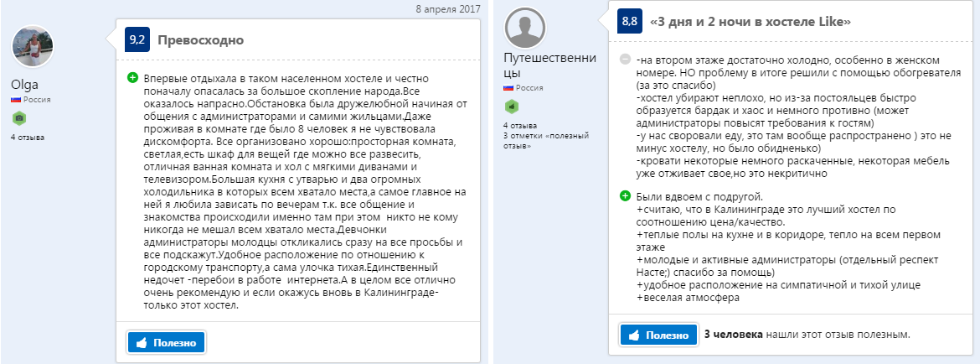Click the review title "Превосходно"
Viewport: 980px width, 364px height.
point(200,39)
